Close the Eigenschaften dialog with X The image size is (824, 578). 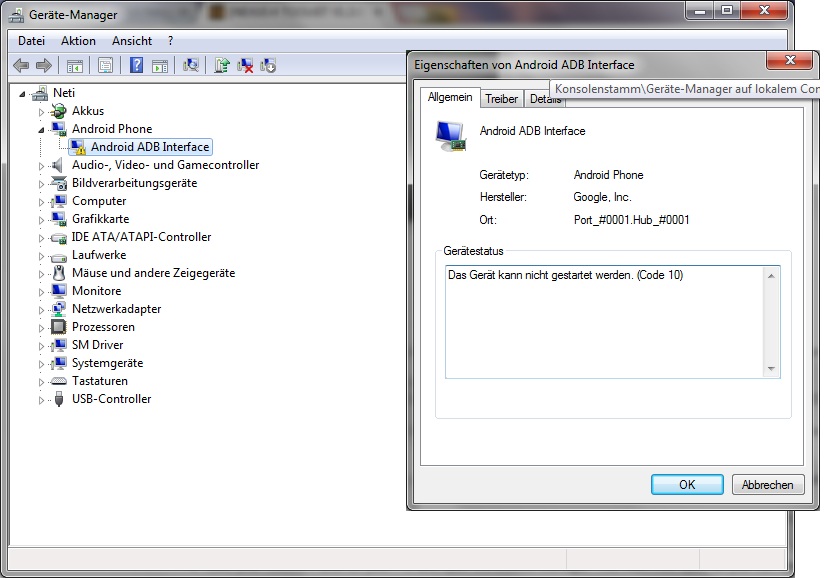(x=790, y=60)
